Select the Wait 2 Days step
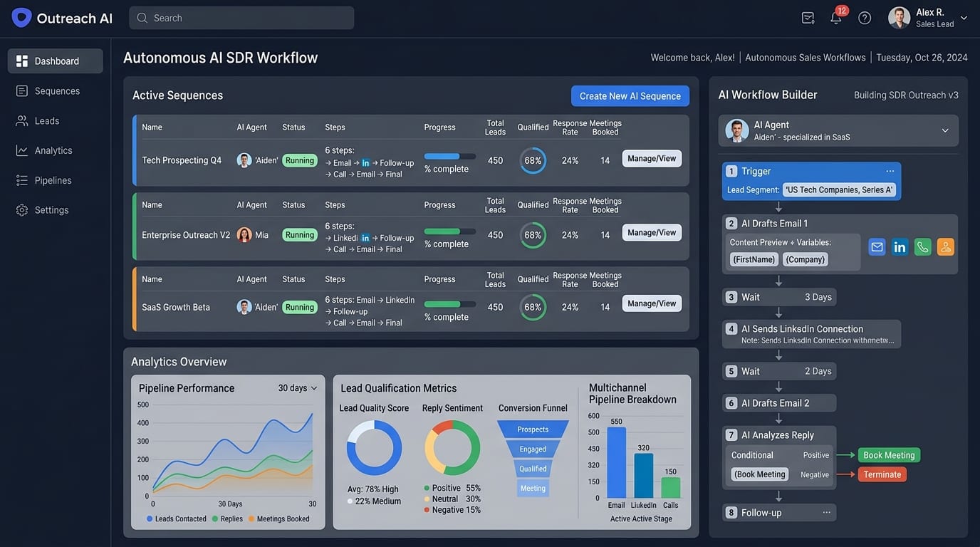Screen dimensions: 980x547 click(x=779, y=371)
